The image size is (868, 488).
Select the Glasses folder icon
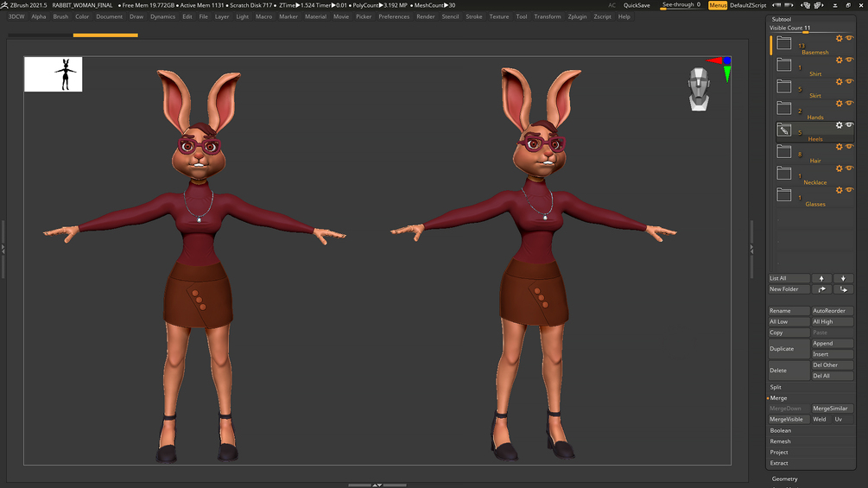click(x=784, y=195)
